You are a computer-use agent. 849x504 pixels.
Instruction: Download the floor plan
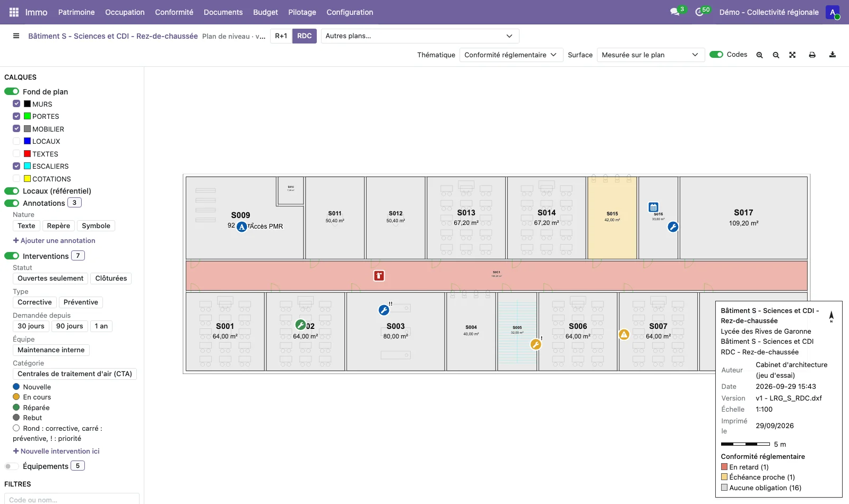click(833, 55)
